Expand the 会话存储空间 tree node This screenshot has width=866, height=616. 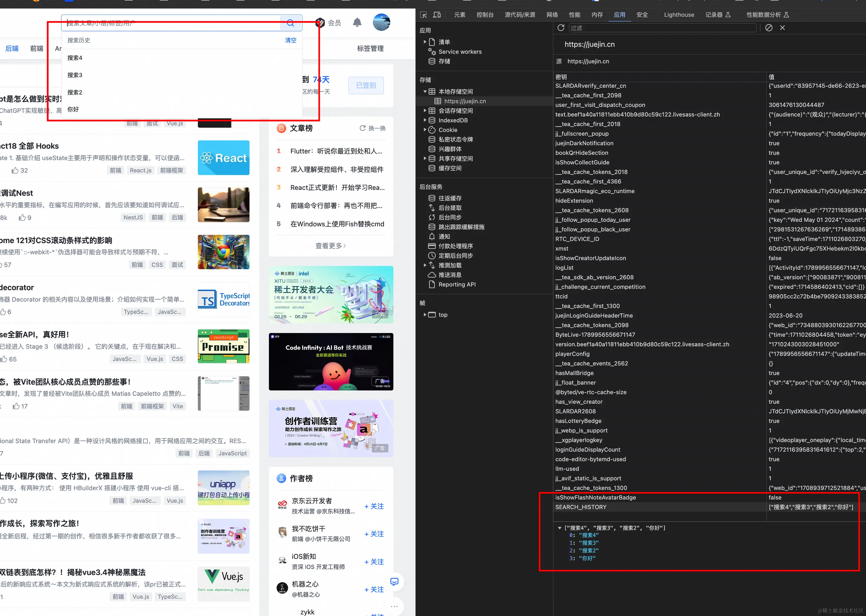tap(425, 111)
